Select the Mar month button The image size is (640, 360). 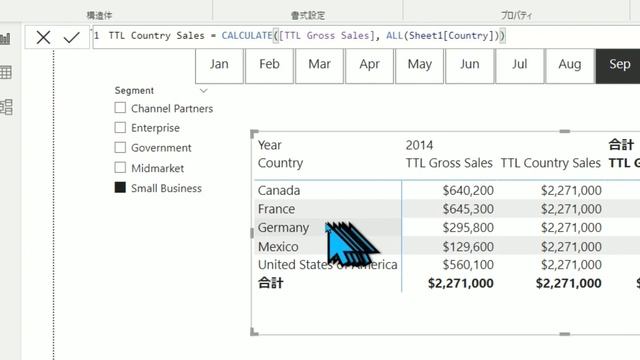pyautogui.click(x=320, y=66)
